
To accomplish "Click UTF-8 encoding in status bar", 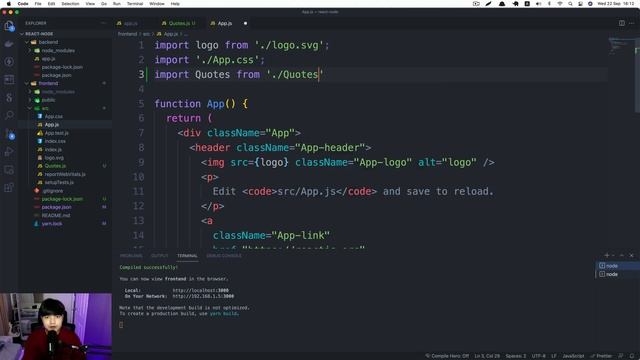I will (x=539, y=356).
